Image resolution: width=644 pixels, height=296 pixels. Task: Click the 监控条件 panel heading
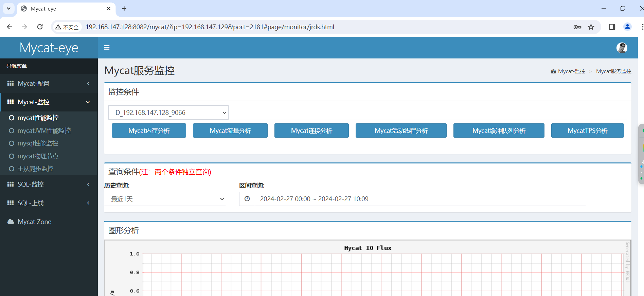pos(124,92)
